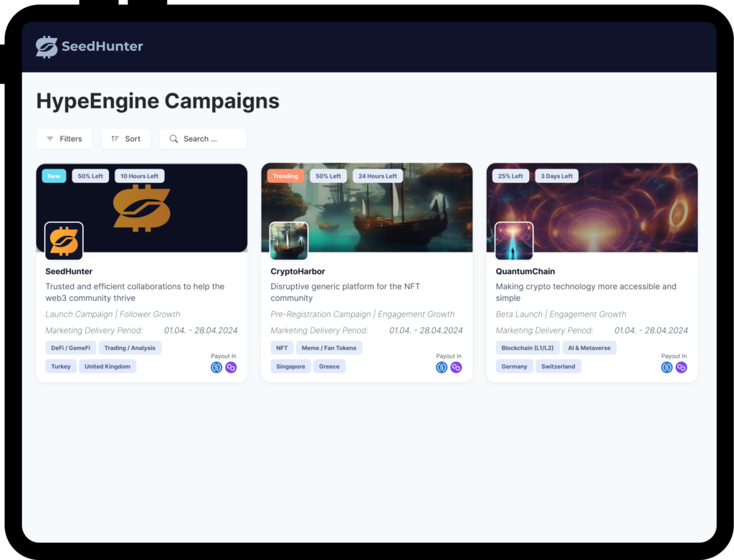
Task: Click the Search input field
Action: [x=203, y=138]
